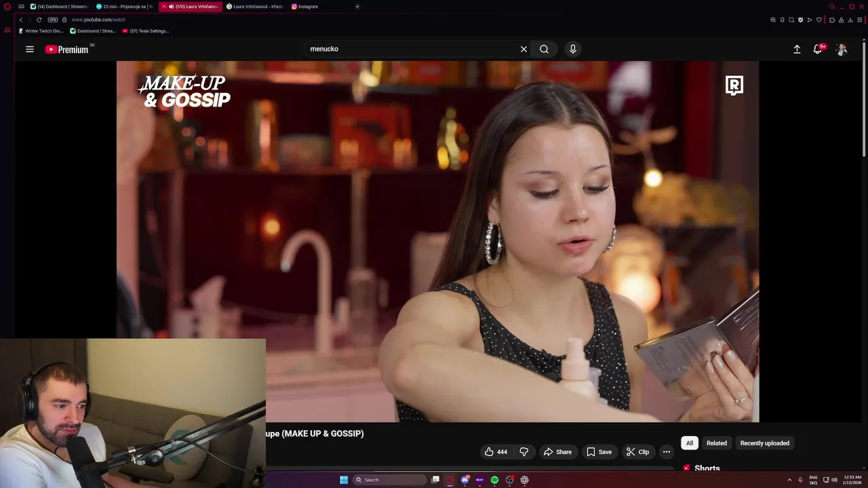Image resolution: width=868 pixels, height=488 pixels.
Task: Like the video showing 444 likes
Action: (x=496, y=452)
